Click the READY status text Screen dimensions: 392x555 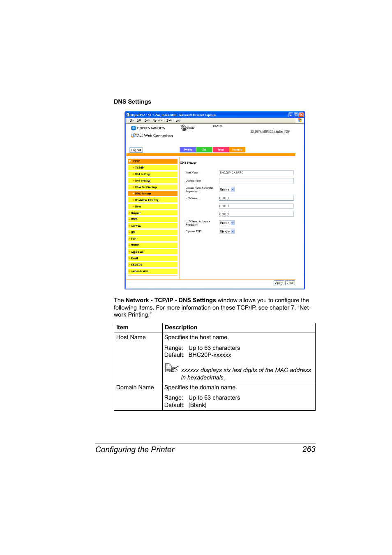(x=218, y=126)
